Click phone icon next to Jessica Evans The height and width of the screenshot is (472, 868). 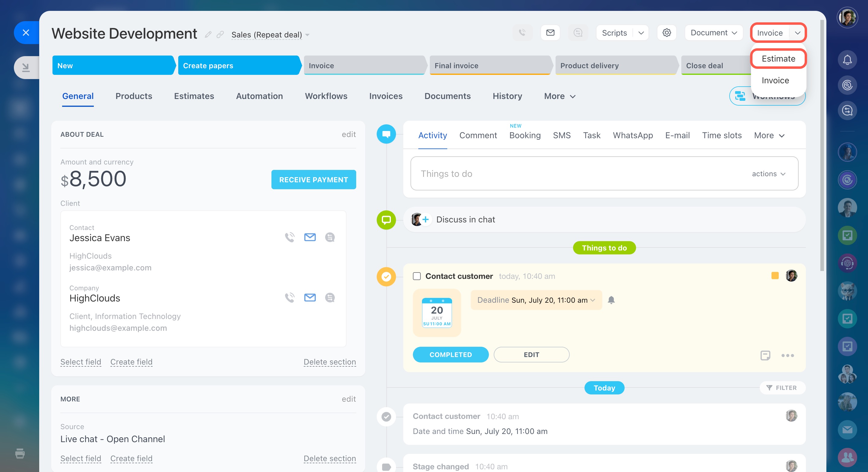click(290, 237)
